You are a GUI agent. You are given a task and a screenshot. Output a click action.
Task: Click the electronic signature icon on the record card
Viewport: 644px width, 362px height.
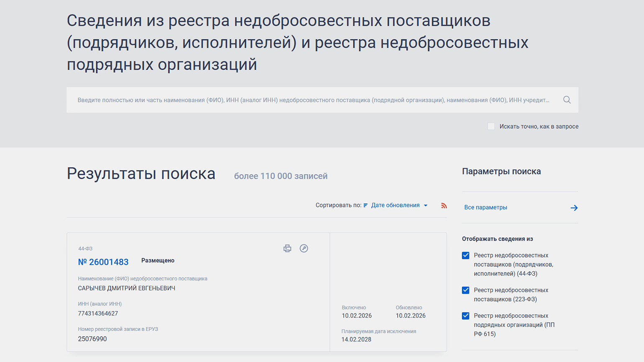[304, 248]
